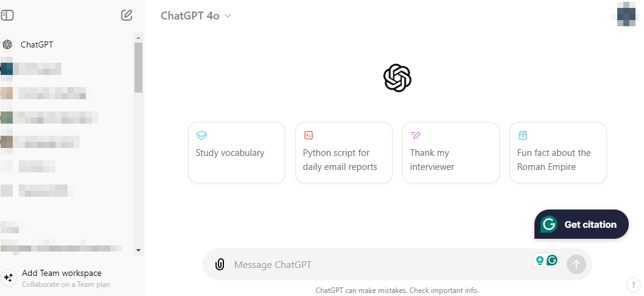The image size is (644, 296).
Task: Click the ChatGPT logo in sidebar
Action: (x=7, y=44)
